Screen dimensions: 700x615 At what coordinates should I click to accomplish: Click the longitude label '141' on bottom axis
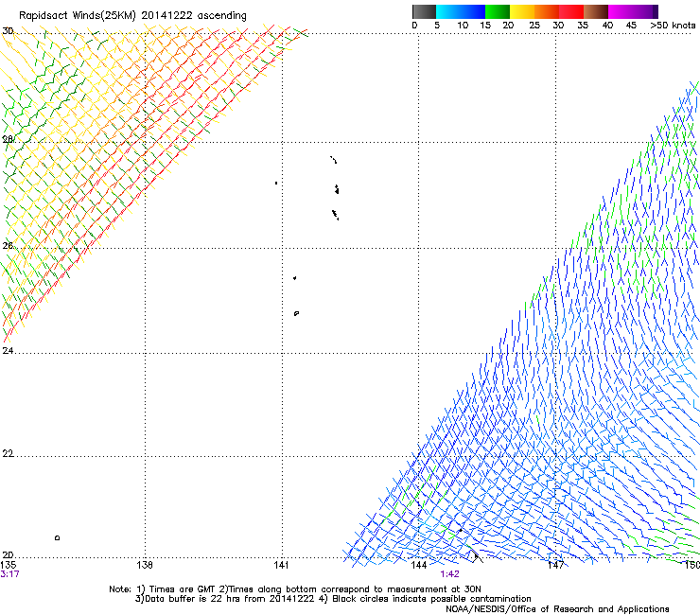tap(281, 565)
